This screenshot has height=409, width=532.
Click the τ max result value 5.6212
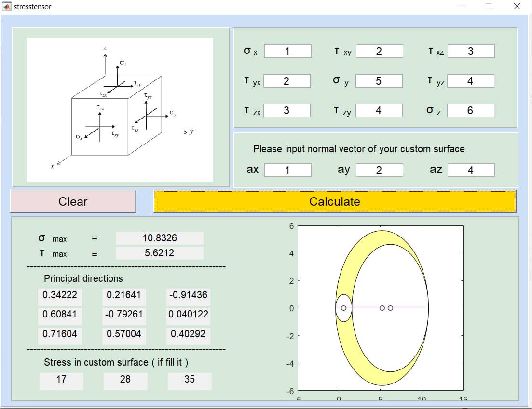(160, 253)
